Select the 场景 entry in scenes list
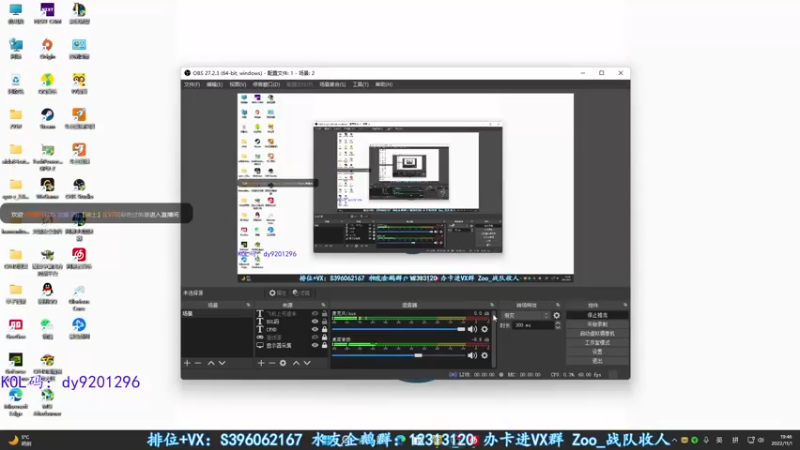 tap(217, 314)
